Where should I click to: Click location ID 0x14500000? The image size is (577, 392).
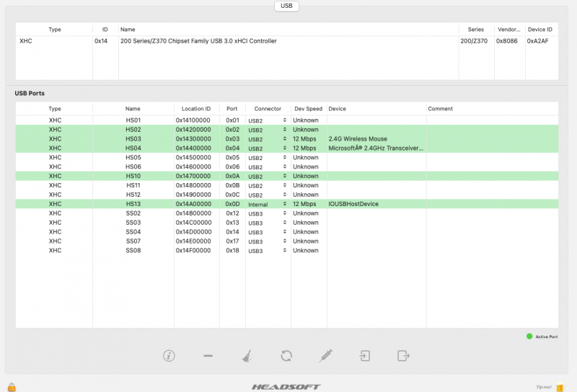click(193, 157)
